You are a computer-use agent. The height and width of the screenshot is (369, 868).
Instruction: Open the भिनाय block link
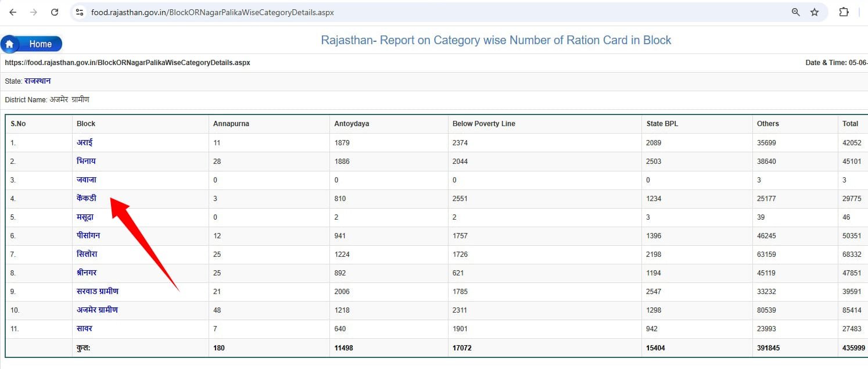click(x=86, y=161)
